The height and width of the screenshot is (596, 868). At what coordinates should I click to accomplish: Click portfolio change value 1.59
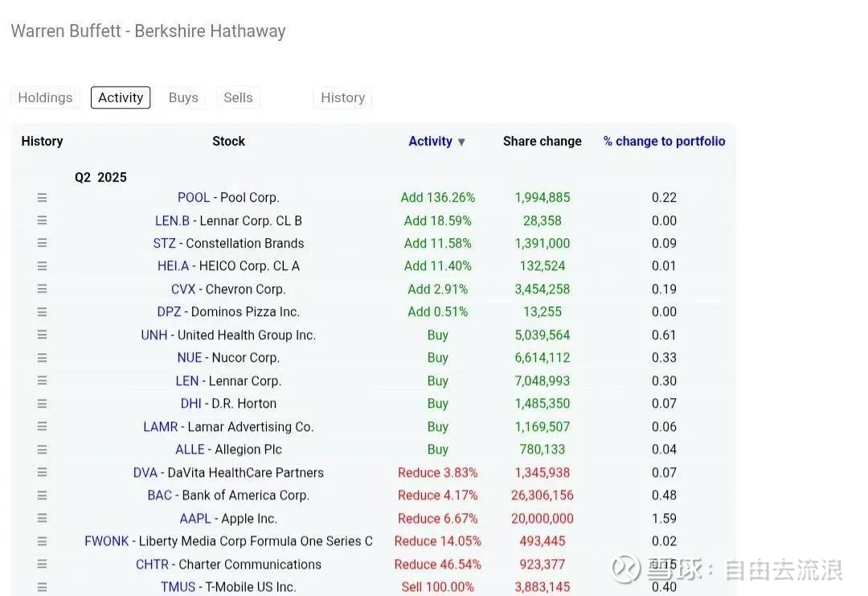coord(665,519)
